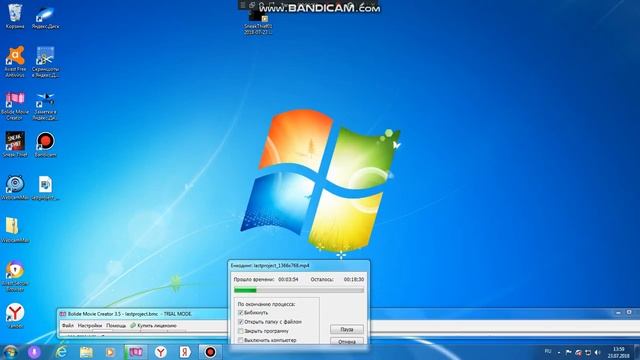This screenshot has height=360, width=640.
Task: Open the Windows Start menu
Action: click(x=10, y=351)
